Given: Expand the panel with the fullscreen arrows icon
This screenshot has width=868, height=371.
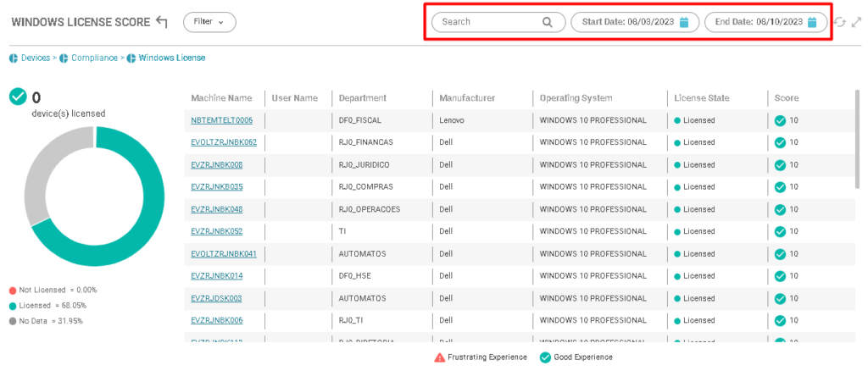Looking at the screenshot, I should coord(856,22).
